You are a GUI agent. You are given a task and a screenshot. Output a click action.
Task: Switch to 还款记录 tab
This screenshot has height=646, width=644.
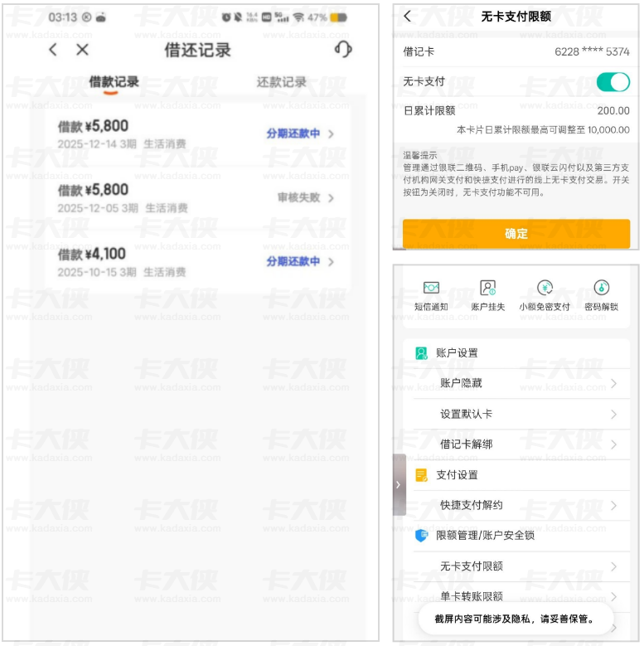[x=282, y=82]
